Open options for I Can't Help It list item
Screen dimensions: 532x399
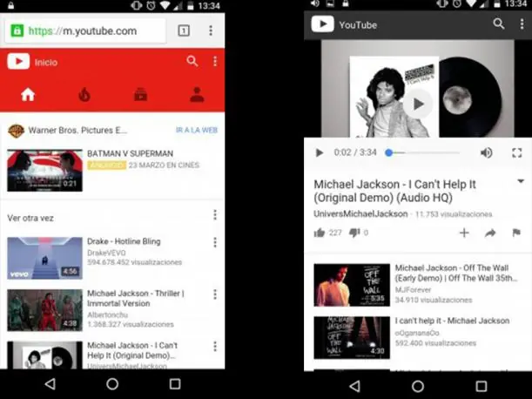[x=215, y=347]
